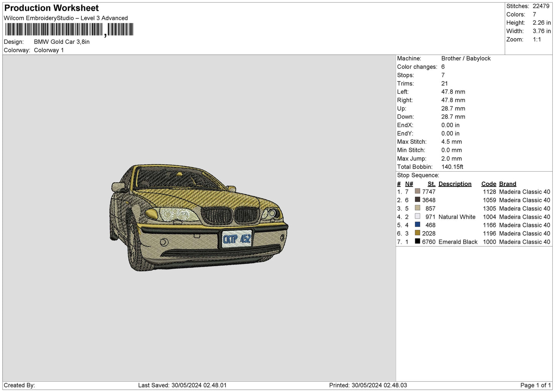This screenshot has width=555, height=392.
Task: Click the barcode under the software name
Action: pos(69,30)
